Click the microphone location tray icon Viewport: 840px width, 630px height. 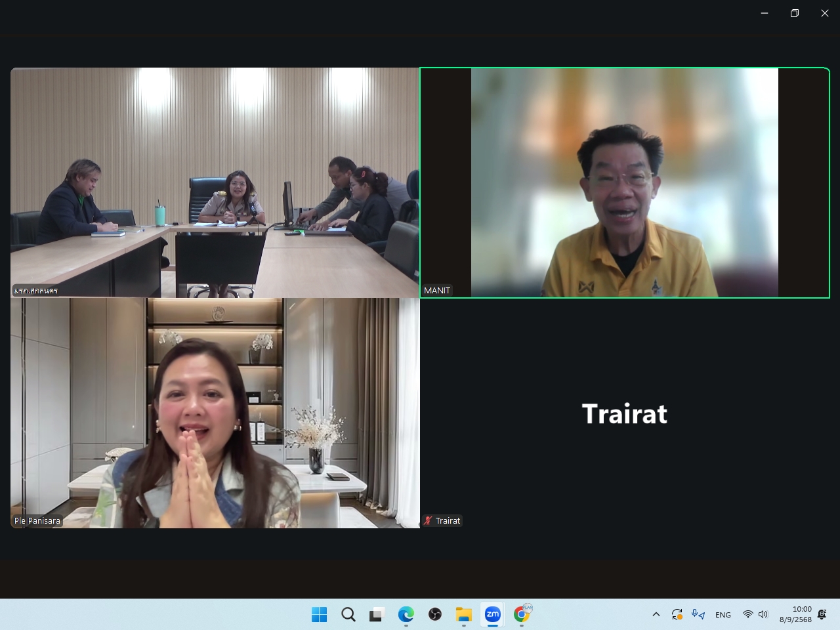click(698, 614)
